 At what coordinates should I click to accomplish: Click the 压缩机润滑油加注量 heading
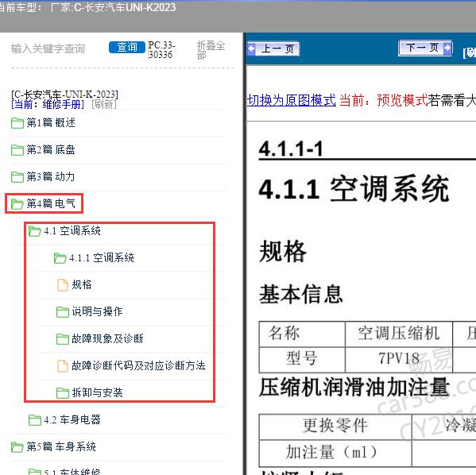pos(354,387)
